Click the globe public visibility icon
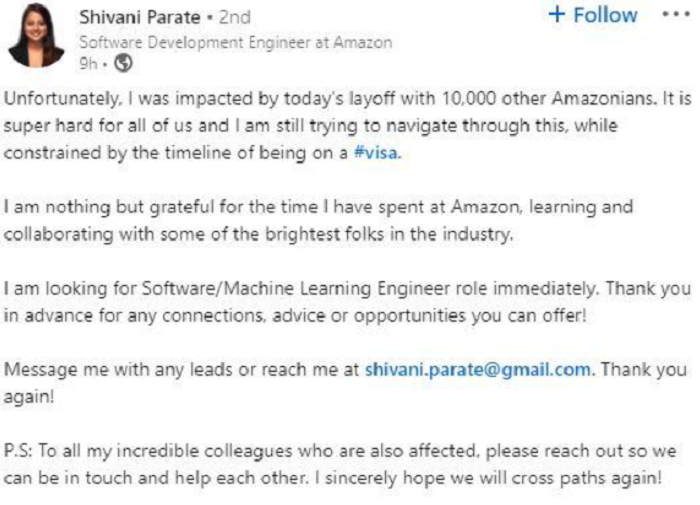 click(124, 63)
